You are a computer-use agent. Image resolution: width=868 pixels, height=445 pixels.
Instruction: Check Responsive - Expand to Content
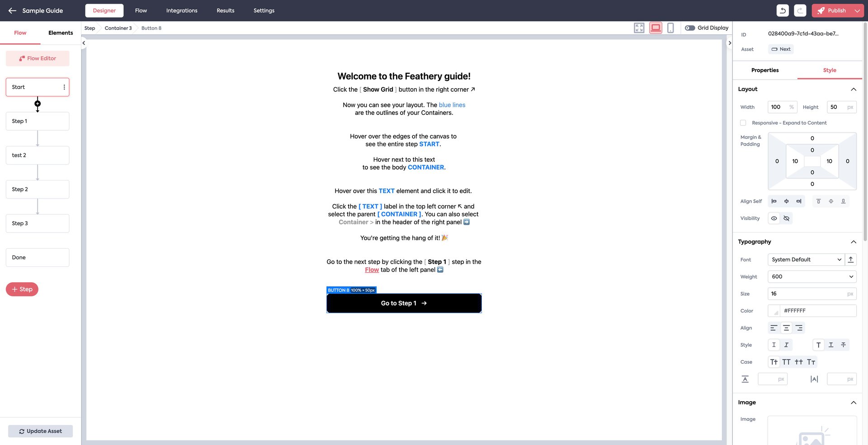pyautogui.click(x=743, y=123)
